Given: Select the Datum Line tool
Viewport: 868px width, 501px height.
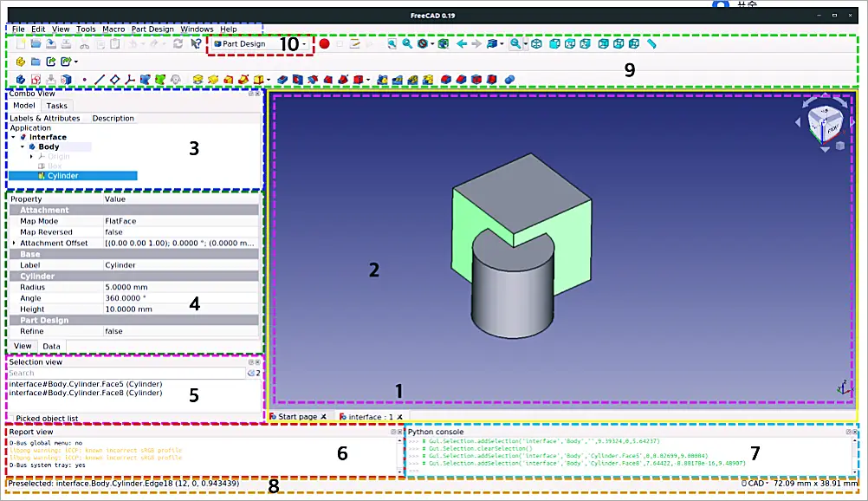Looking at the screenshot, I should pyautogui.click(x=100, y=80).
